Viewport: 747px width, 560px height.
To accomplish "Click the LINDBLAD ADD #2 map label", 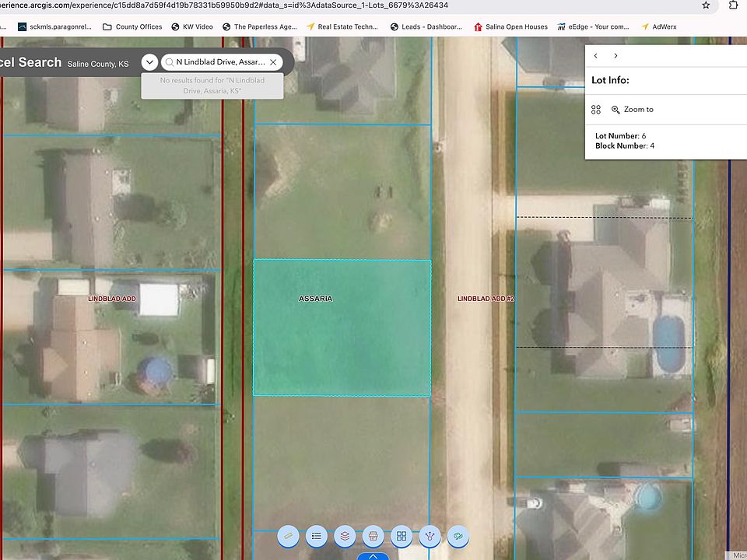I will pos(486,299).
